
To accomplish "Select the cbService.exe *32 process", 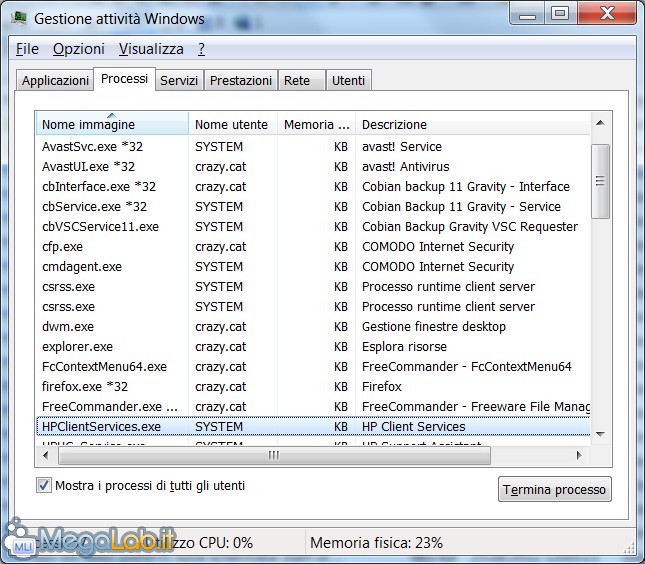I will (x=313, y=207).
